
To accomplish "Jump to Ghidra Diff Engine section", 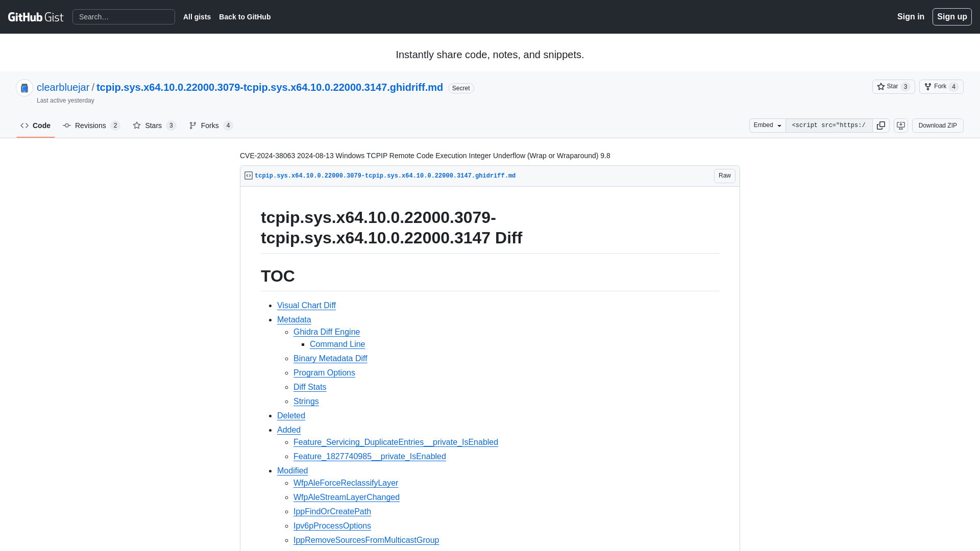I will (x=327, y=332).
